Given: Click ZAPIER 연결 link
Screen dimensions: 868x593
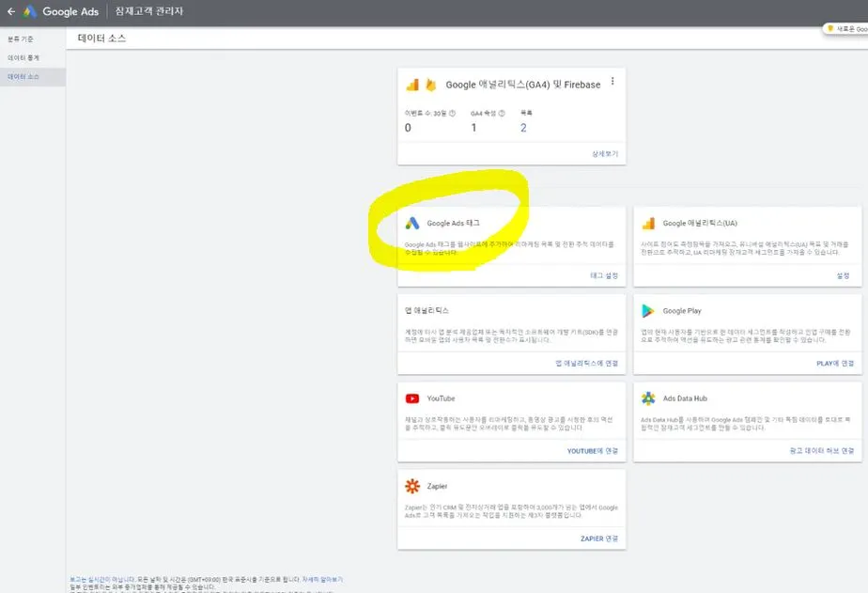Looking at the screenshot, I should click(x=599, y=538).
